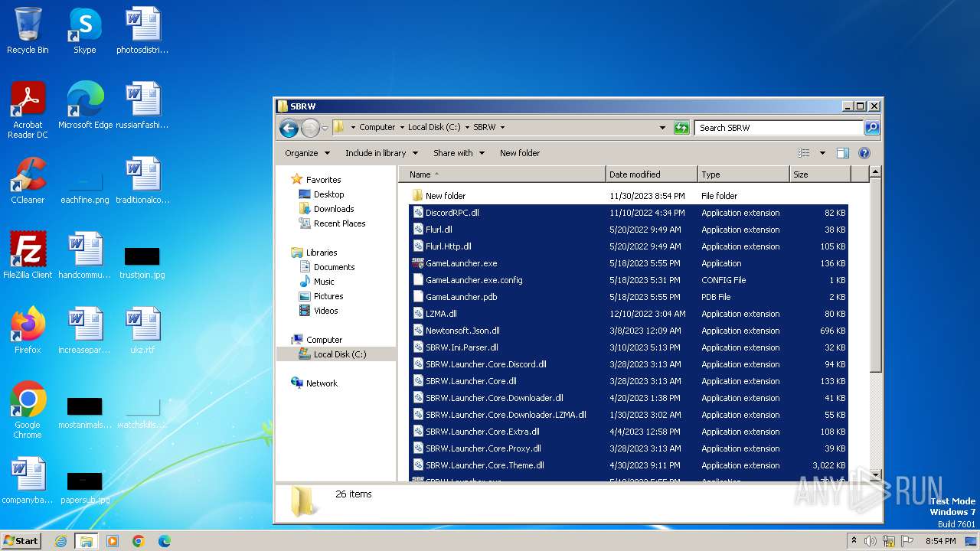Open Include in library dropdown

tap(381, 153)
